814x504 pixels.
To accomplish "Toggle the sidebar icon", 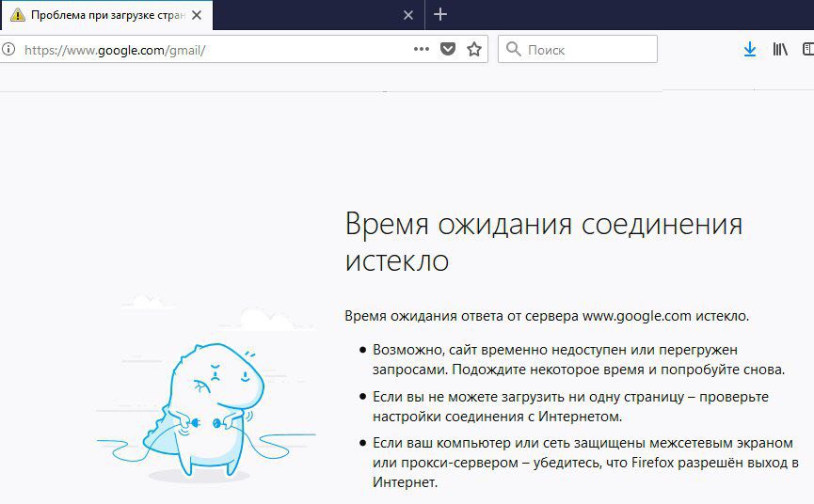I will (x=808, y=49).
